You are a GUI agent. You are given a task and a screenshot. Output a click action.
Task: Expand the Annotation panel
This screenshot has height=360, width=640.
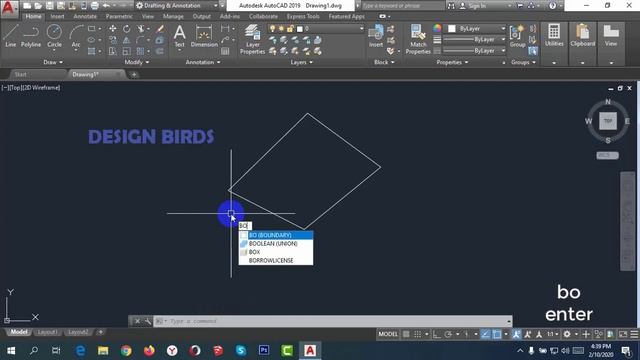coord(203,62)
